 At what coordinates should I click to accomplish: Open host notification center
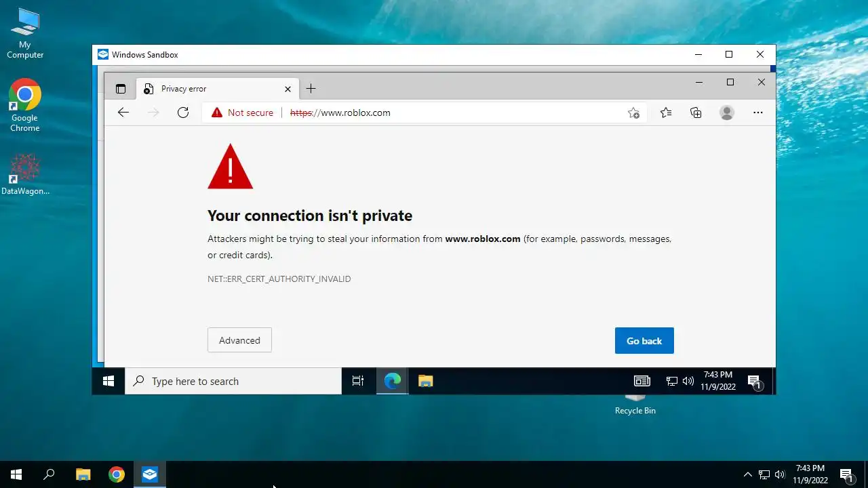click(847, 475)
